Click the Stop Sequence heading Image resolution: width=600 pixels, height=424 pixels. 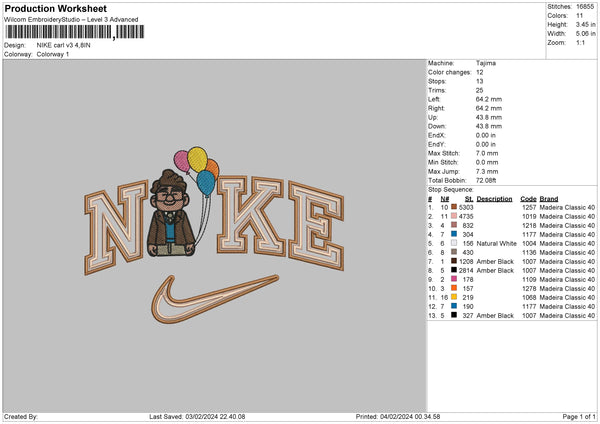451,190
